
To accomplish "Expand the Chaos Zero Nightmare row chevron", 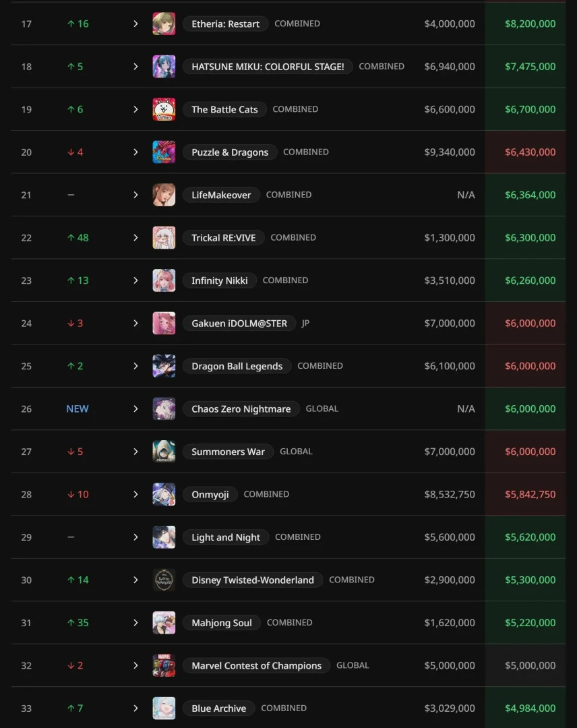I will coord(135,409).
